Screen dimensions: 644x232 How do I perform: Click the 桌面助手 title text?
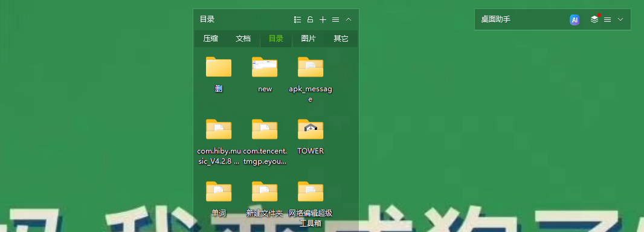point(496,19)
